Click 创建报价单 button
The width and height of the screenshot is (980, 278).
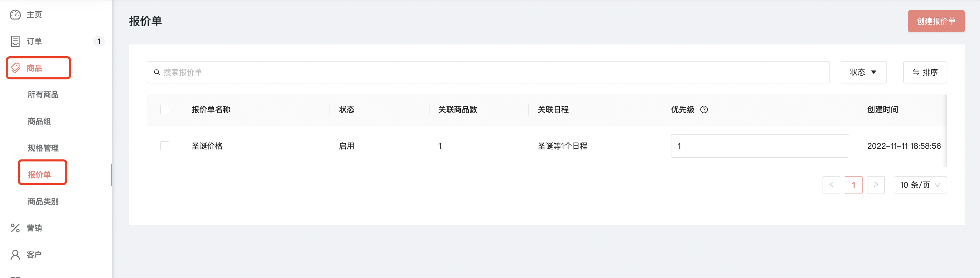coord(936,21)
